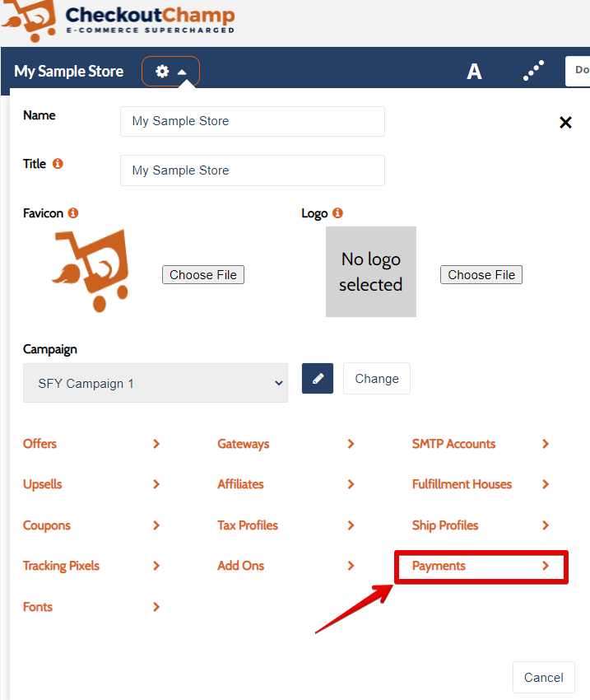
Task: Click the pencil edit campaign button
Action: [x=318, y=379]
